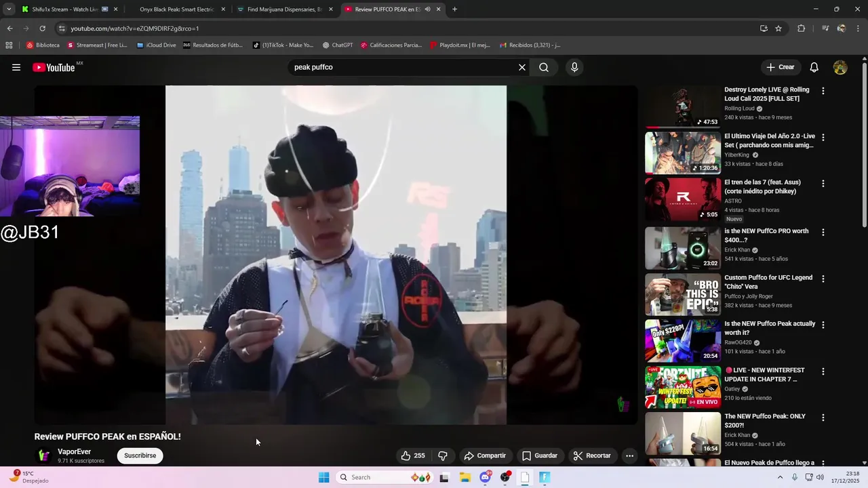Screen dimensions: 868x488
Task: Mute the Review PUFFCO PEAK tab audio
Action: click(x=428, y=9)
